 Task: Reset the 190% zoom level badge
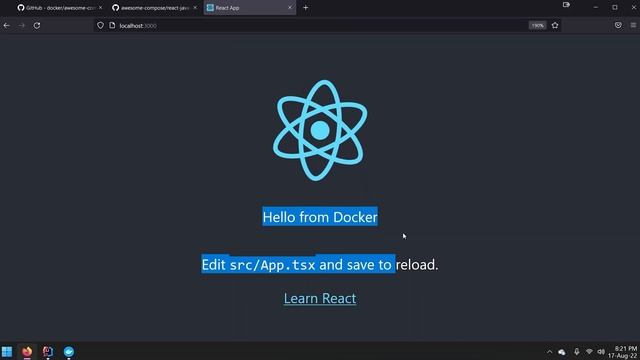pos(538,25)
